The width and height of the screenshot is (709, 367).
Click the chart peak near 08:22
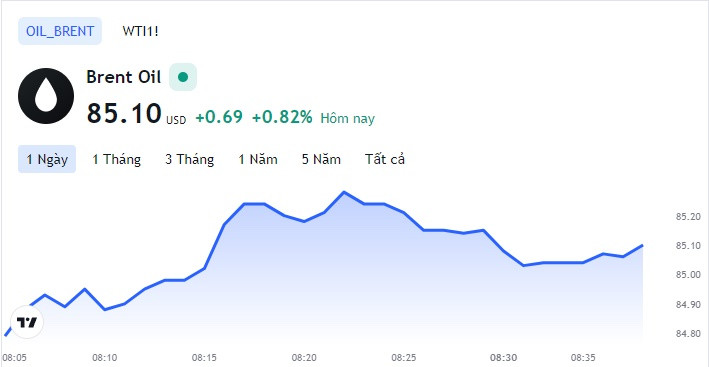pyautogui.click(x=344, y=192)
